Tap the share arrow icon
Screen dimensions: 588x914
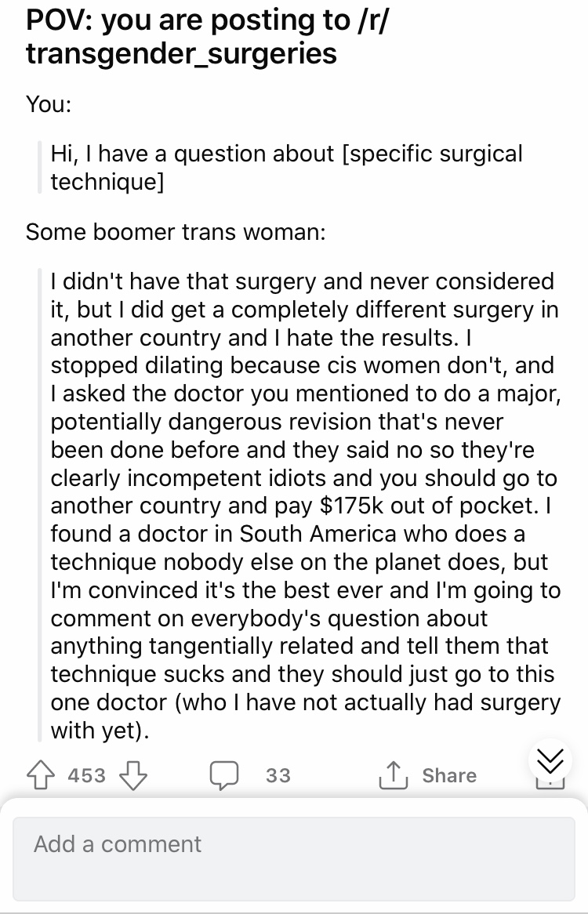(x=394, y=774)
